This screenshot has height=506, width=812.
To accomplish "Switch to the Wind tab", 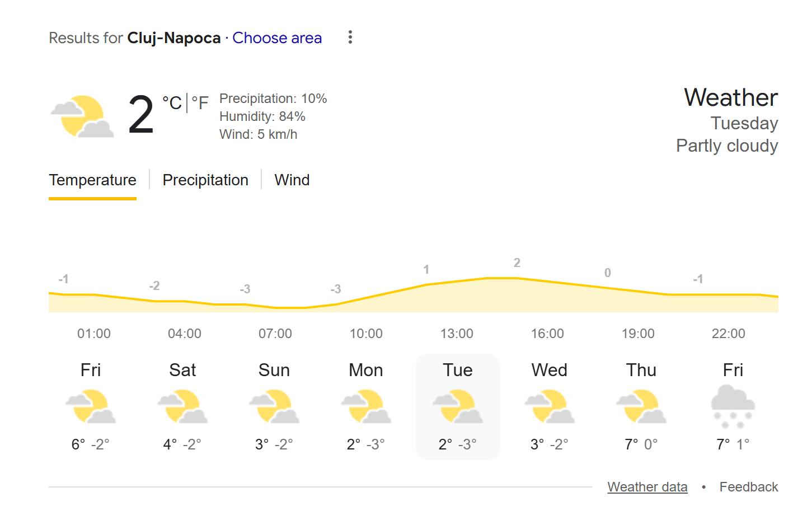I will click(x=292, y=180).
